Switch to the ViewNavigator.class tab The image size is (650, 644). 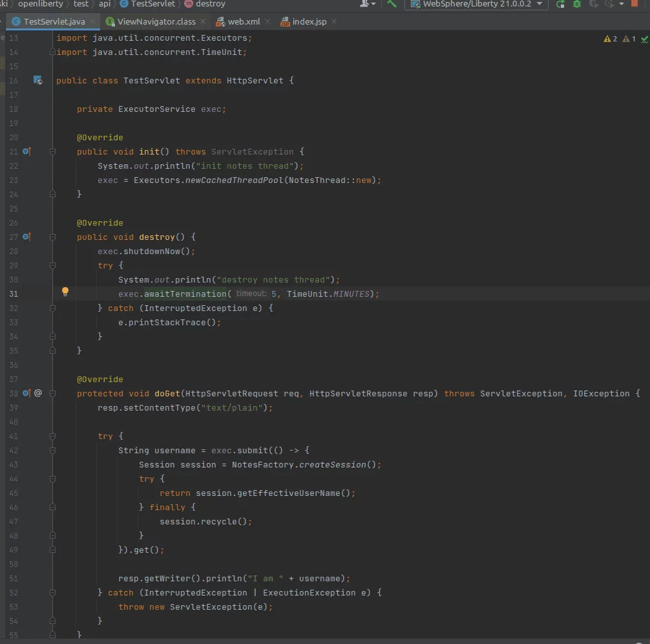pyautogui.click(x=156, y=21)
